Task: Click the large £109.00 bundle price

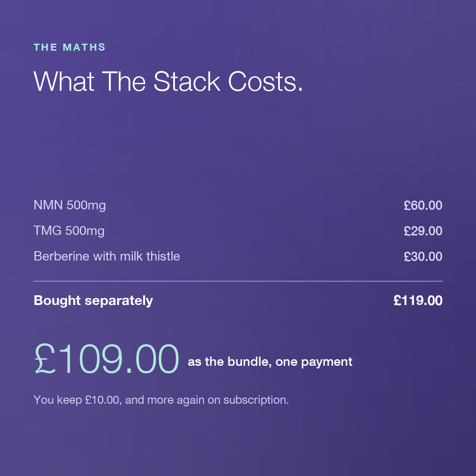Action: [x=106, y=359]
